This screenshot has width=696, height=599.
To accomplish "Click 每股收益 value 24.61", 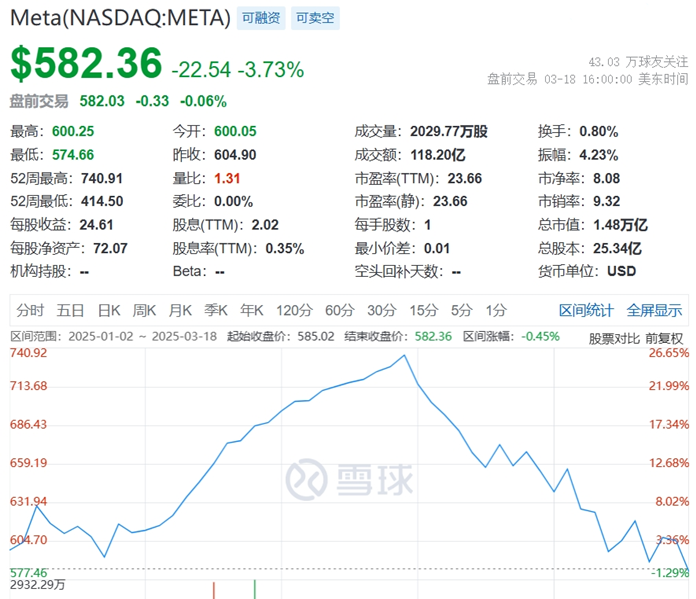I will [96, 225].
